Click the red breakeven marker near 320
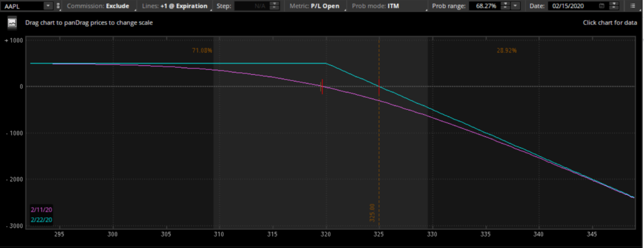This screenshot has width=644, height=248. (322, 87)
